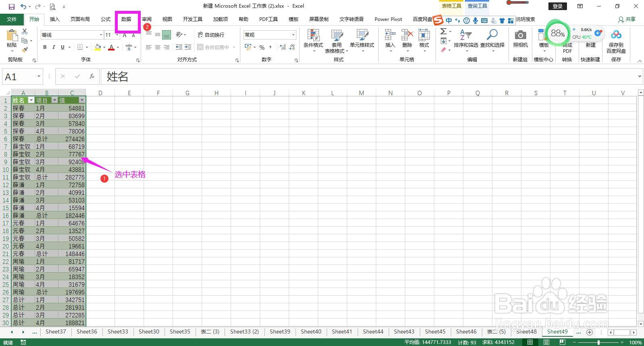Toggle bold formatting
The height and width of the screenshot is (346, 644).
tap(45, 47)
